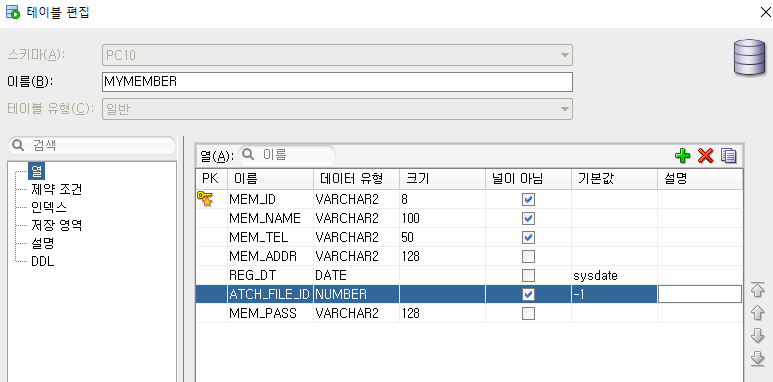Click the 널이 아님 column header
This screenshot has height=382, width=773.
pos(528,179)
